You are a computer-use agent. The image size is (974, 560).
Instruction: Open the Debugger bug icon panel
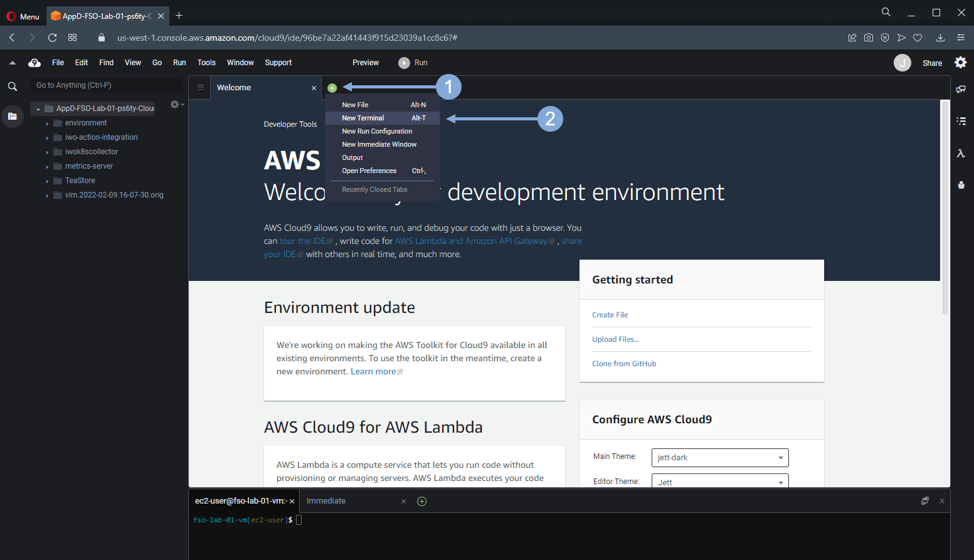coord(961,185)
